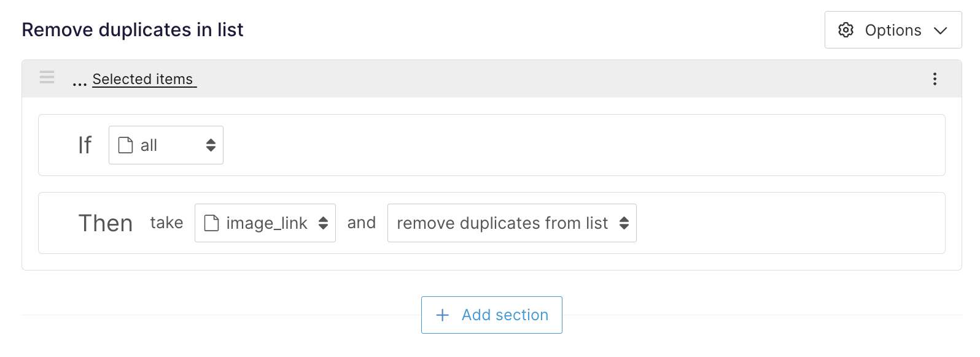Open the section's three-dot kebab menu

point(935,79)
